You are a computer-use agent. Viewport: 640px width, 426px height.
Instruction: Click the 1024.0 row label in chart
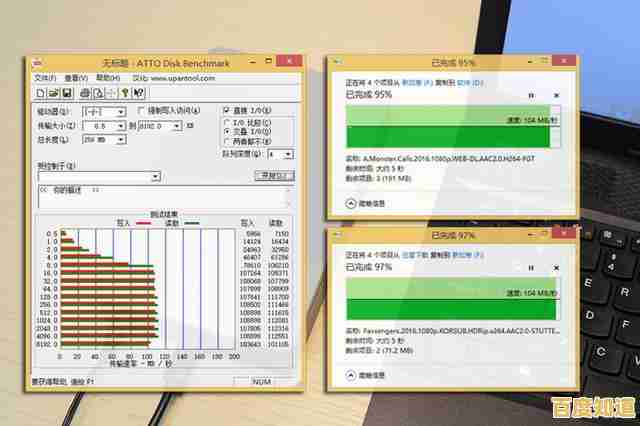tap(47, 320)
